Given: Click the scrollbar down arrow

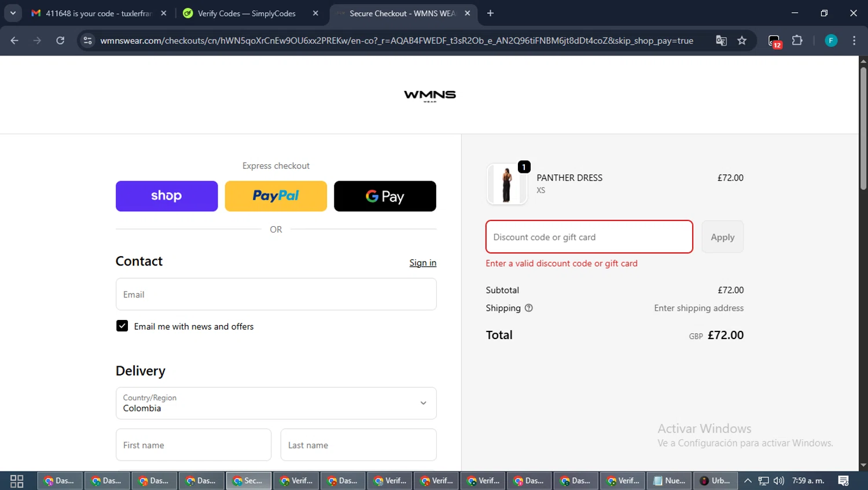Looking at the screenshot, I should (x=863, y=466).
